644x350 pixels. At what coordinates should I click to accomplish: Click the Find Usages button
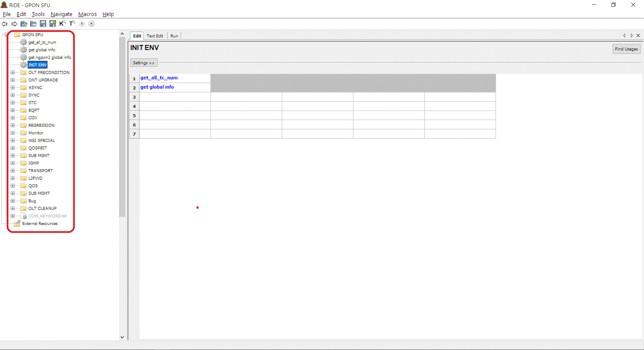click(626, 49)
